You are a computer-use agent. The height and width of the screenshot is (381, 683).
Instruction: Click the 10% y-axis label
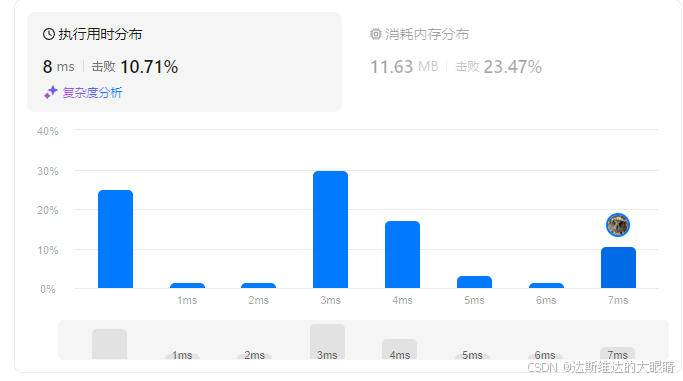[x=48, y=250]
